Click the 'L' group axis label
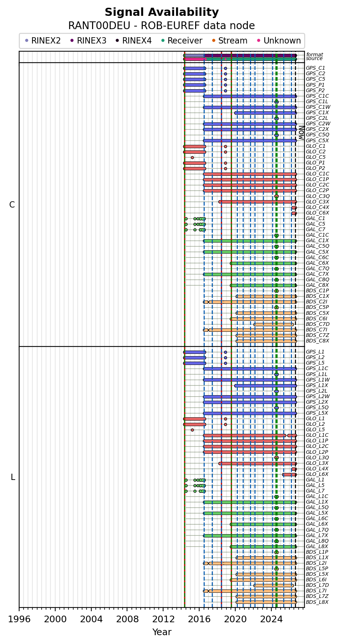This screenshot has height=644, width=338. [13, 477]
